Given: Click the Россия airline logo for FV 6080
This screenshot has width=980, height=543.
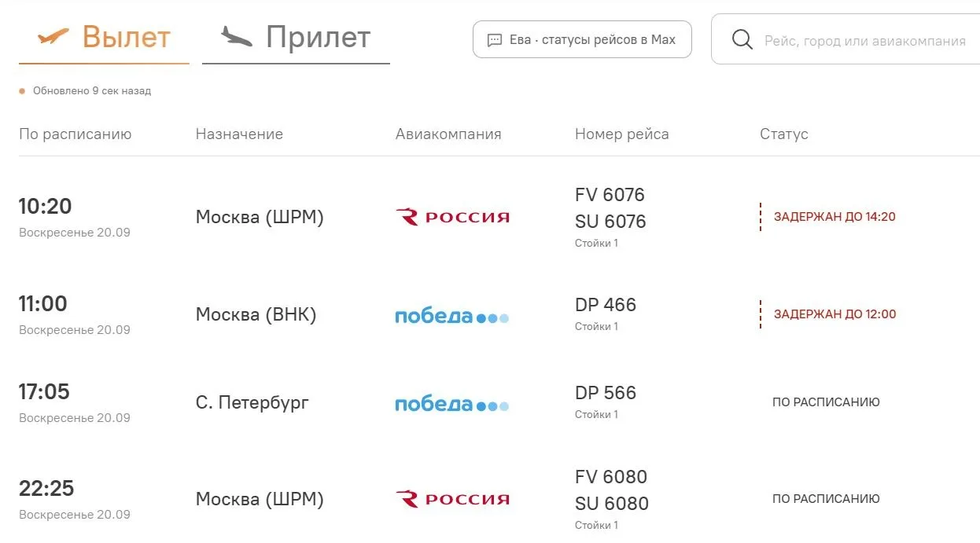Looking at the screenshot, I should [452, 499].
